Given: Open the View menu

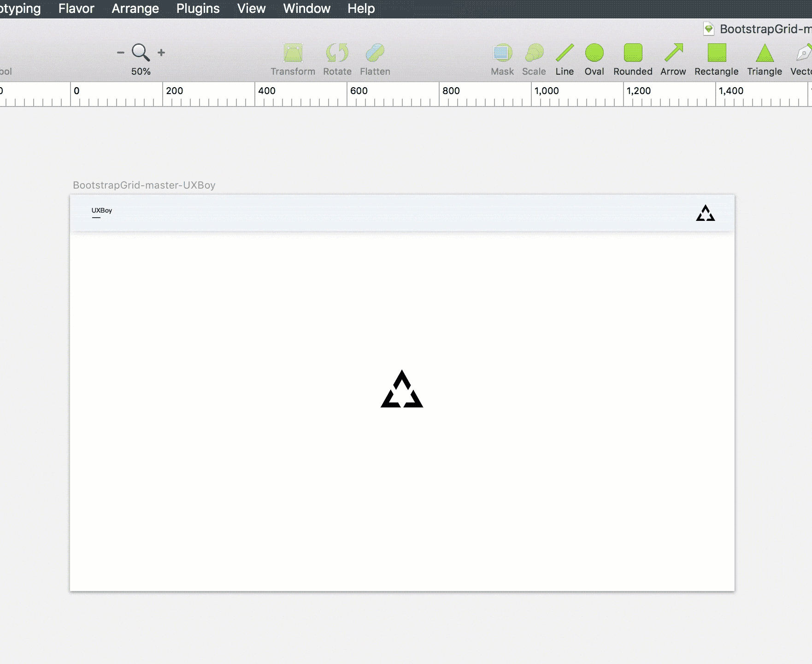Looking at the screenshot, I should pyautogui.click(x=251, y=8).
